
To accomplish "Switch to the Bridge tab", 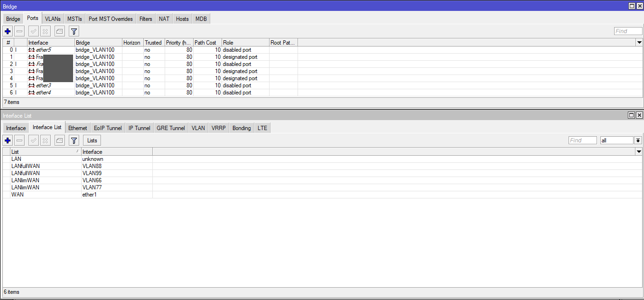I will point(13,19).
